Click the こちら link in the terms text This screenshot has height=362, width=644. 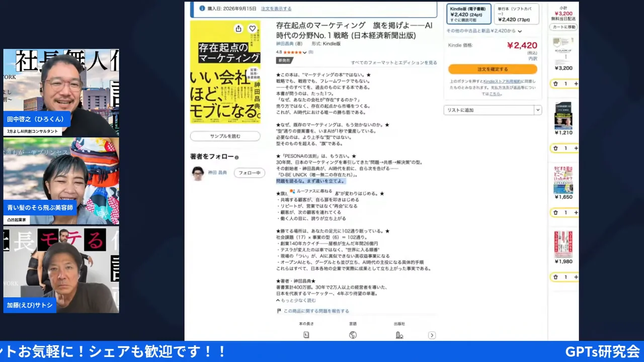pyautogui.click(x=495, y=94)
